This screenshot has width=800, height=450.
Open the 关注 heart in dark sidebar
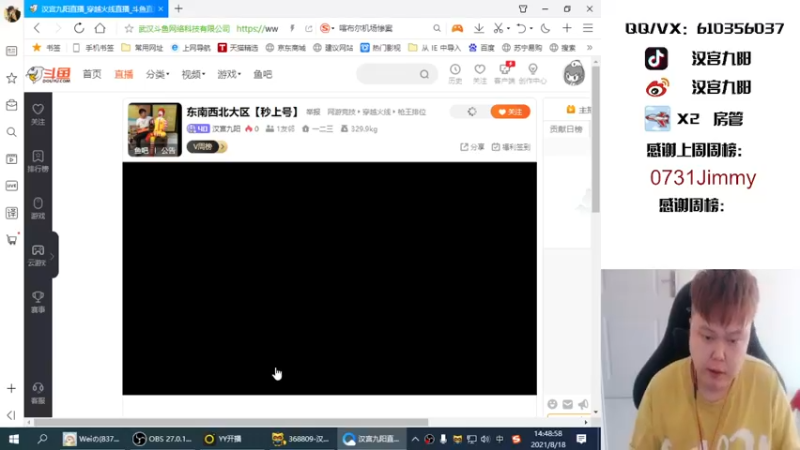coord(38,114)
